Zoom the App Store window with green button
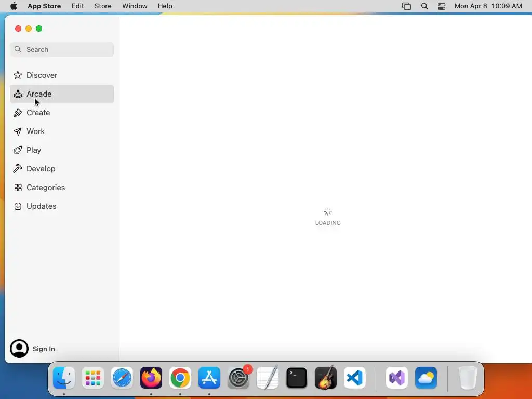 click(x=39, y=29)
